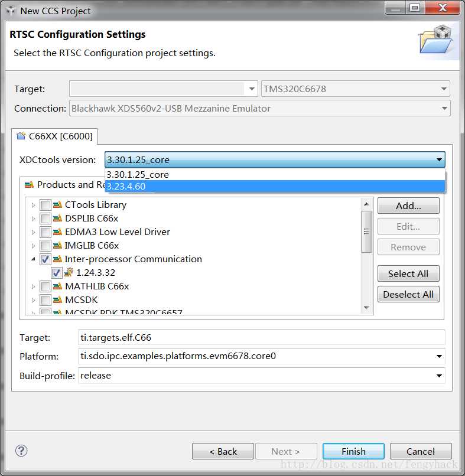Click the Inter-processor Communication product icon
The height and width of the screenshot is (476, 465).
(x=57, y=259)
